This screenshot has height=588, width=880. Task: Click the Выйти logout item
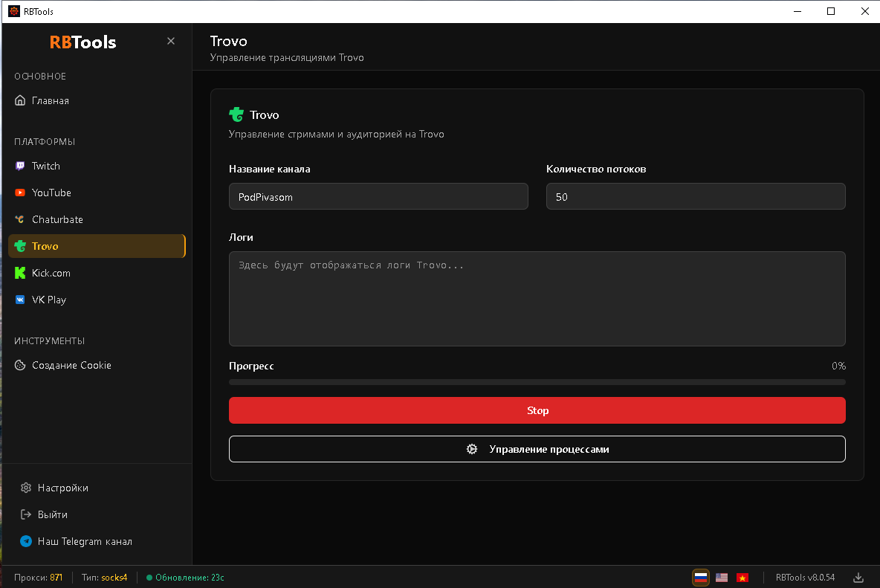[x=53, y=514]
